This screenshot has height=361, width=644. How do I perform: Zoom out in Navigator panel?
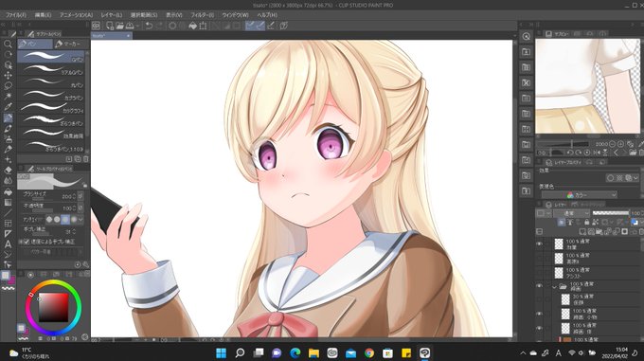coord(613,144)
